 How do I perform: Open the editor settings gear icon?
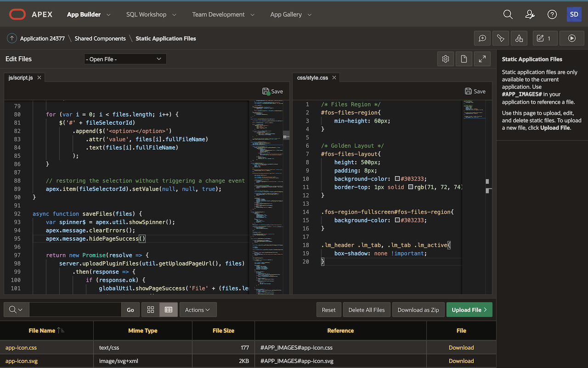[446, 59]
